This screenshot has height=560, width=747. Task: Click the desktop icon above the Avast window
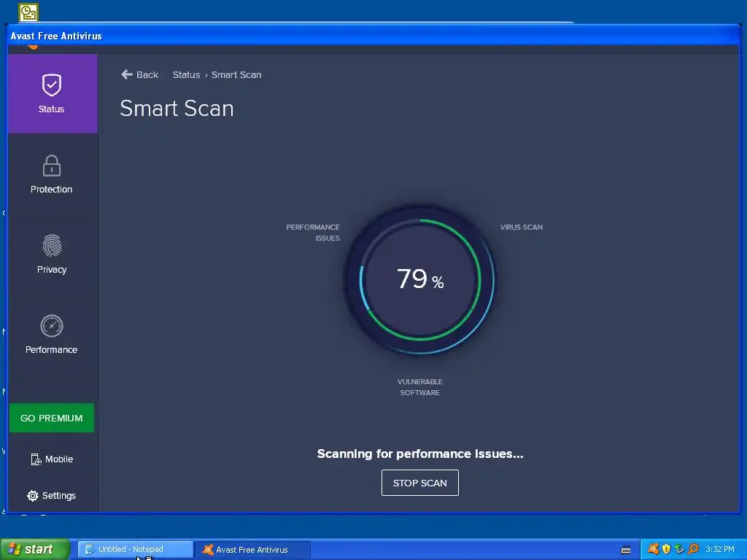(28, 12)
